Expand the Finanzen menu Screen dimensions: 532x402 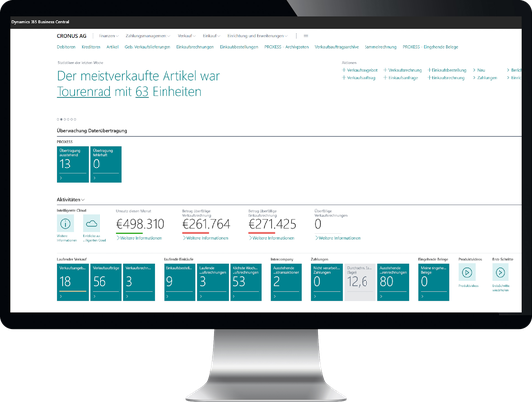point(108,36)
